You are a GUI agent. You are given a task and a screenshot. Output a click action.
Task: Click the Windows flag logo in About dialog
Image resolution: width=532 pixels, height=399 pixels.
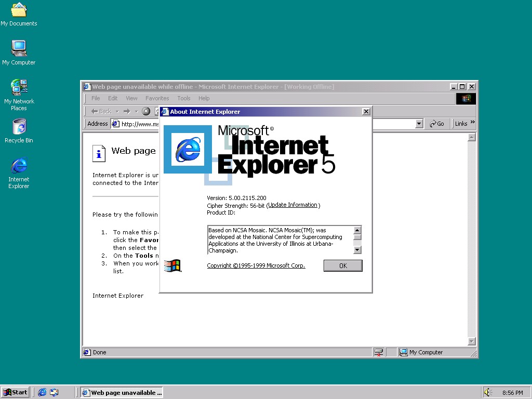point(172,265)
